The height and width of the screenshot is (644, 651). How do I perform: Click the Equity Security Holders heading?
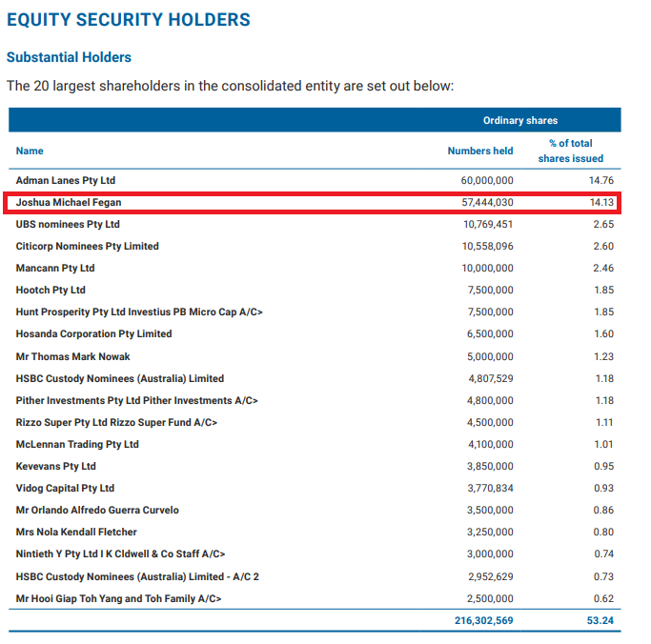coord(129,20)
